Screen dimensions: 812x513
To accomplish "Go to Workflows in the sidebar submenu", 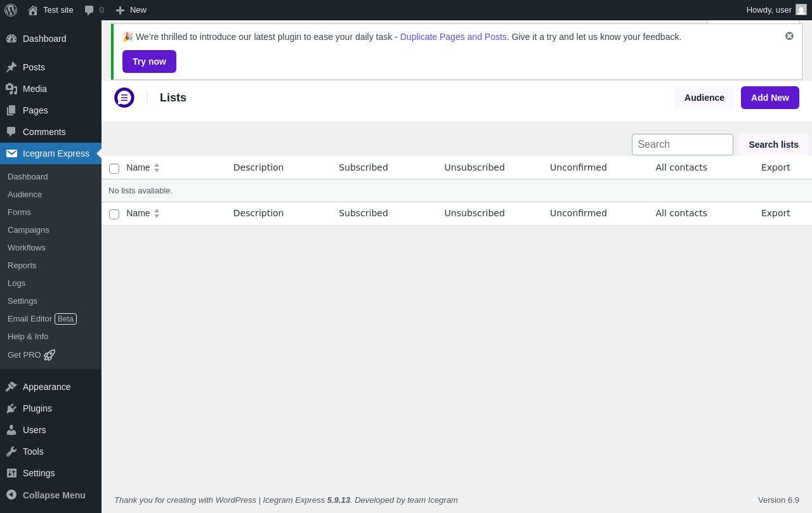I will point(27,247).
